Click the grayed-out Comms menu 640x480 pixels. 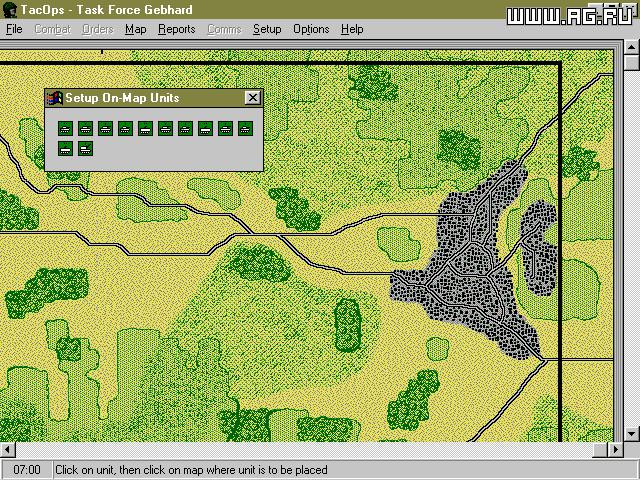point(224,29)
